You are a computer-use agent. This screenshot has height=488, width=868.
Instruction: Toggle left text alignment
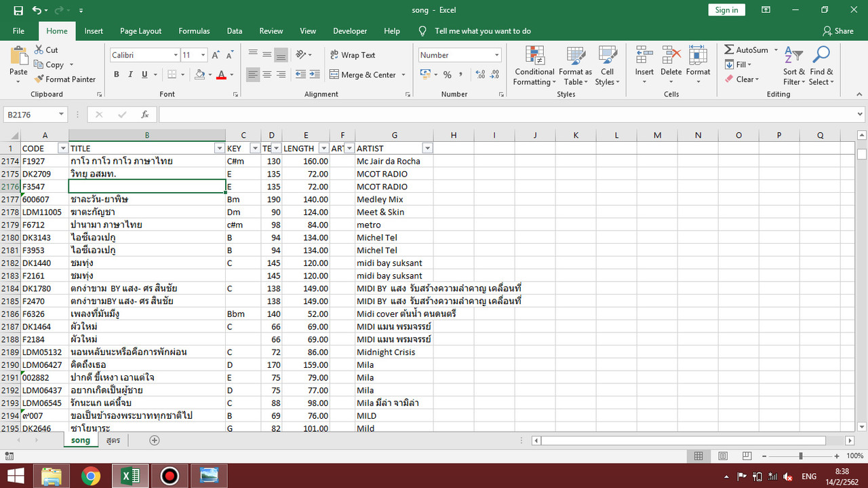252,75
